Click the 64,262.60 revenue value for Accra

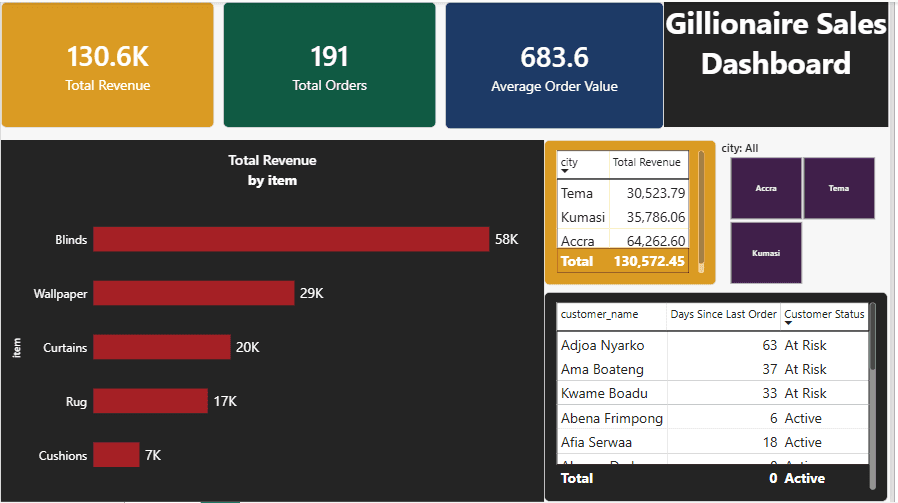click(656, 241)
